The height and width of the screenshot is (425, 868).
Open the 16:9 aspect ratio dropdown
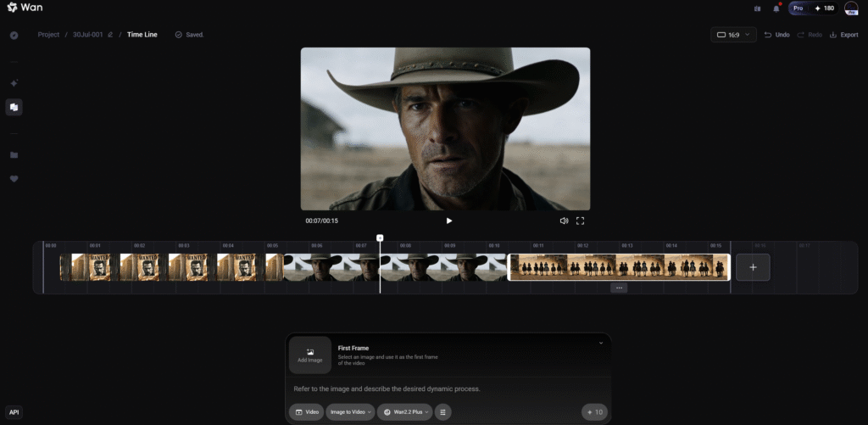[x=733, y=35]
